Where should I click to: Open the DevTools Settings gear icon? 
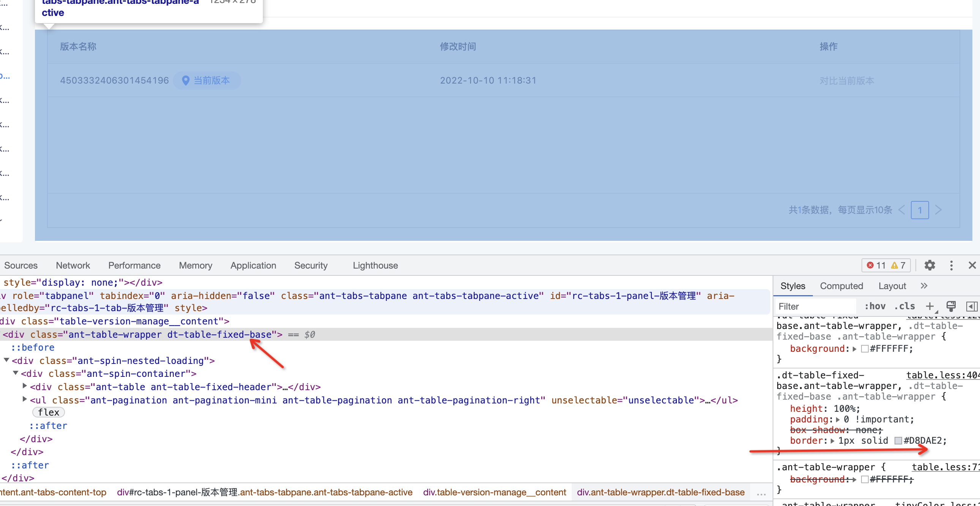(x=930, y=265)
